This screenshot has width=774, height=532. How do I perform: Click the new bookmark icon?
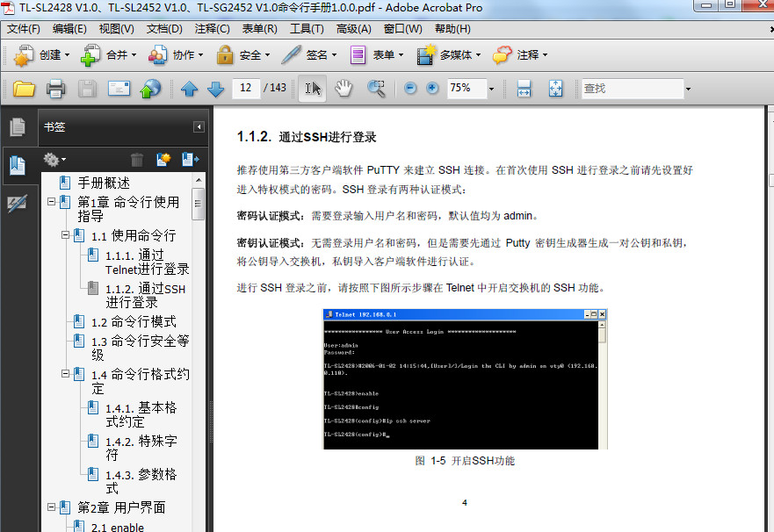pyautogui.click(x=163, y=159)
